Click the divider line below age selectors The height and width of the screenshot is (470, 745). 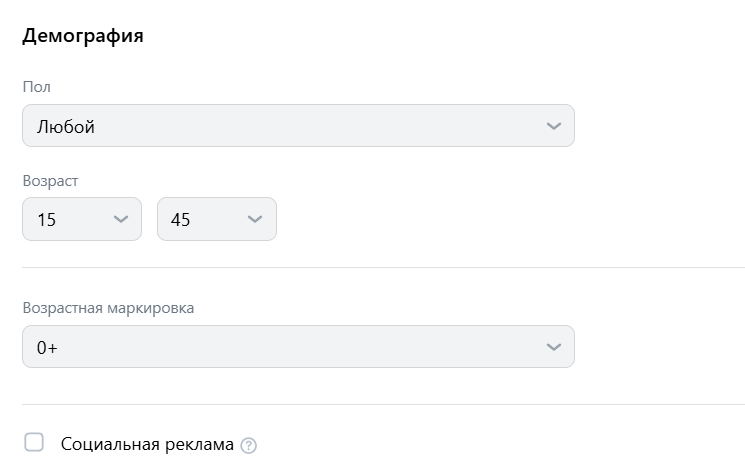point(383,267)
